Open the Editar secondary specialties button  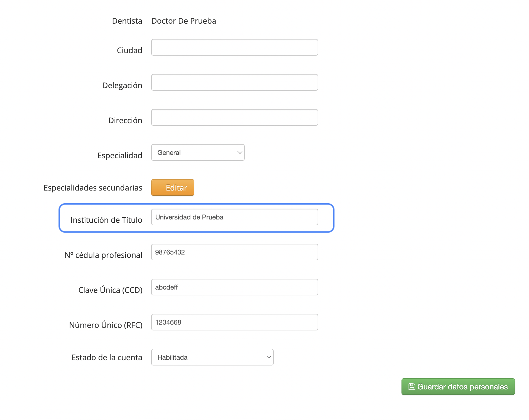point(173,187)
